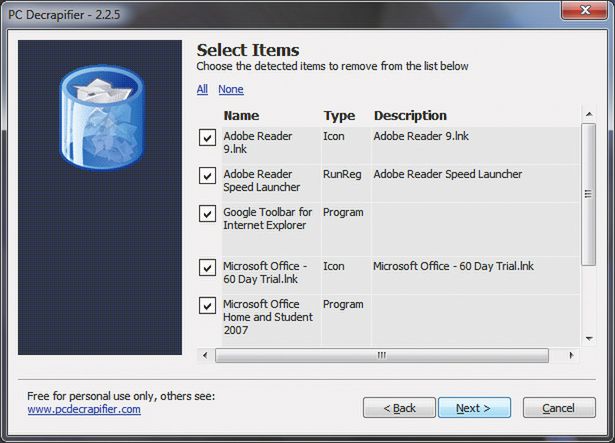
Task: Click the All link to select everything
Action: click(x=202, y=89)
